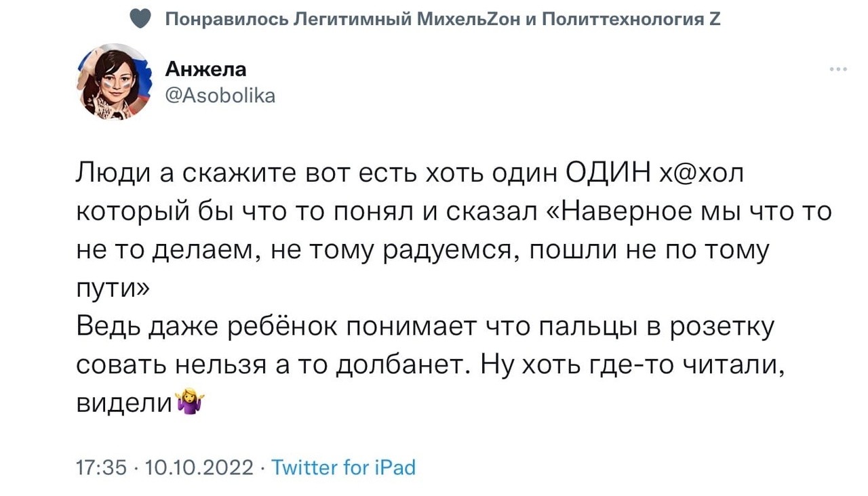Click the word пути» ending the quote
This screenshot has width=868, height=496.
110,290
